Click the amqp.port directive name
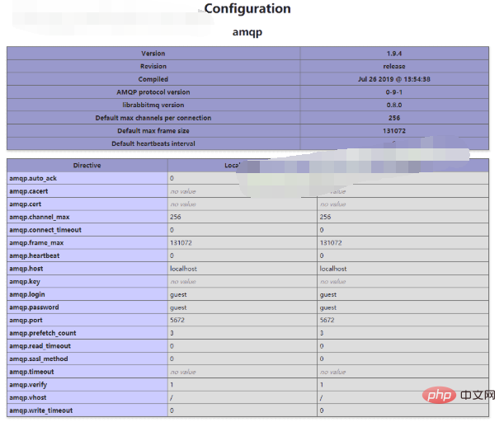This screenshot has width=504, height=422. 26,320
